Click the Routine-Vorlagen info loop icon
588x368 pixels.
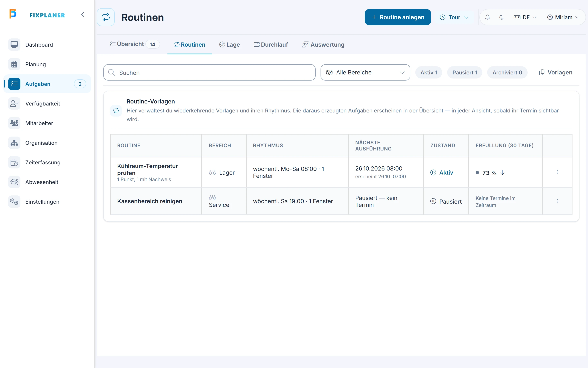tap(116, 110)
